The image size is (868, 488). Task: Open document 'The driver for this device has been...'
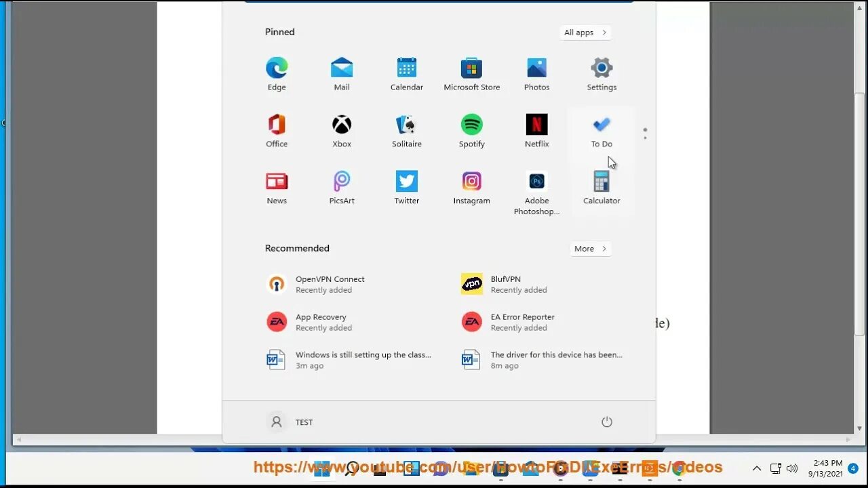(542, 360)
